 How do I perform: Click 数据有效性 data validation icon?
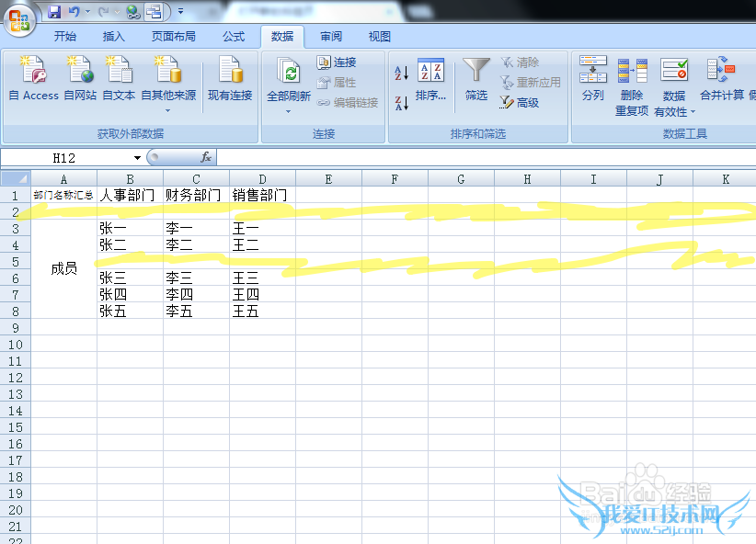[674, 70]
